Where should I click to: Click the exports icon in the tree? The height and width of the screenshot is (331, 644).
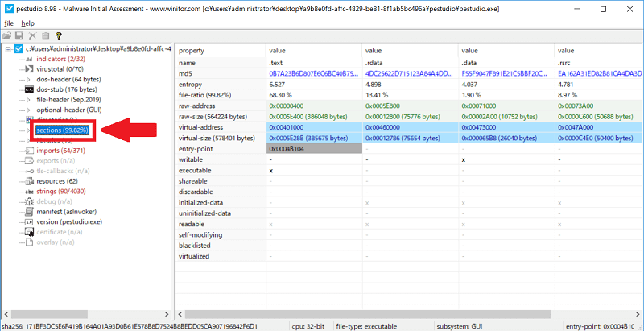pyautogui.click(x=29, y=161)
